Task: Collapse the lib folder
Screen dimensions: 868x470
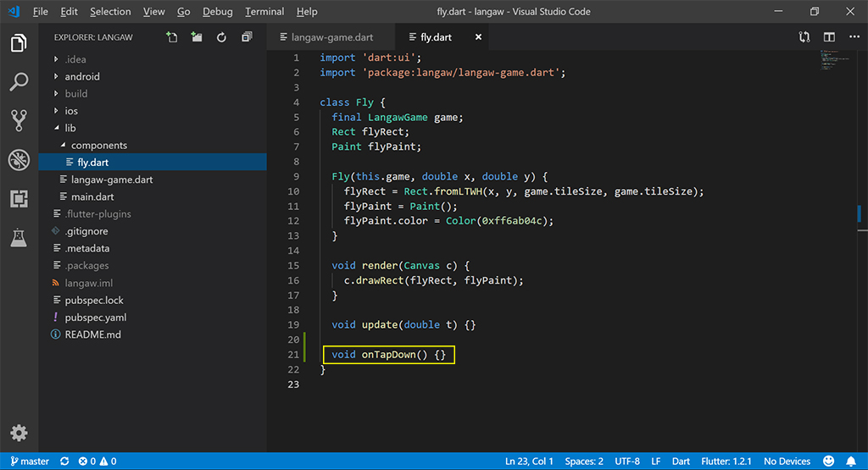Action: point(70,128)
